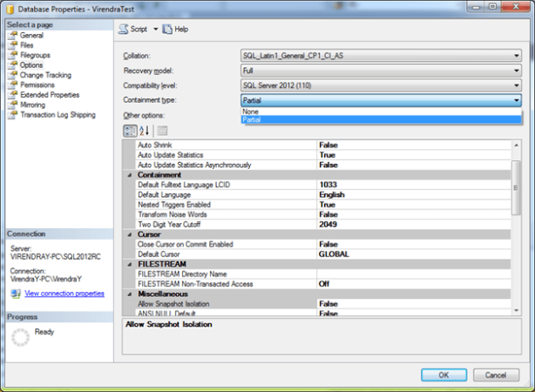Collapse the Cursor property category
535x392 pixels.
pos(130,234)
